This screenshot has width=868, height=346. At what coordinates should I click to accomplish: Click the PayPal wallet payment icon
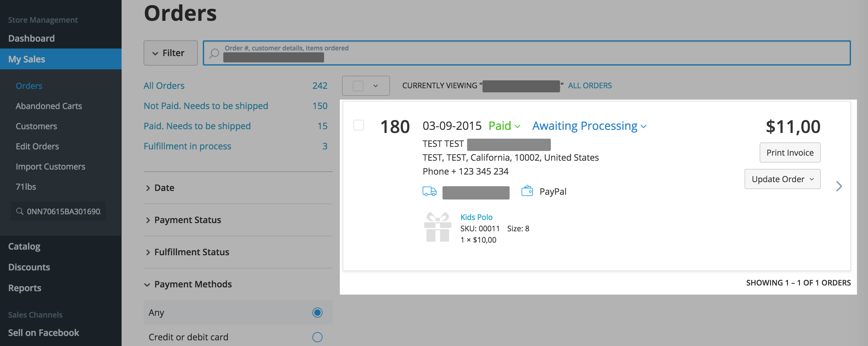tap(527, 191)
